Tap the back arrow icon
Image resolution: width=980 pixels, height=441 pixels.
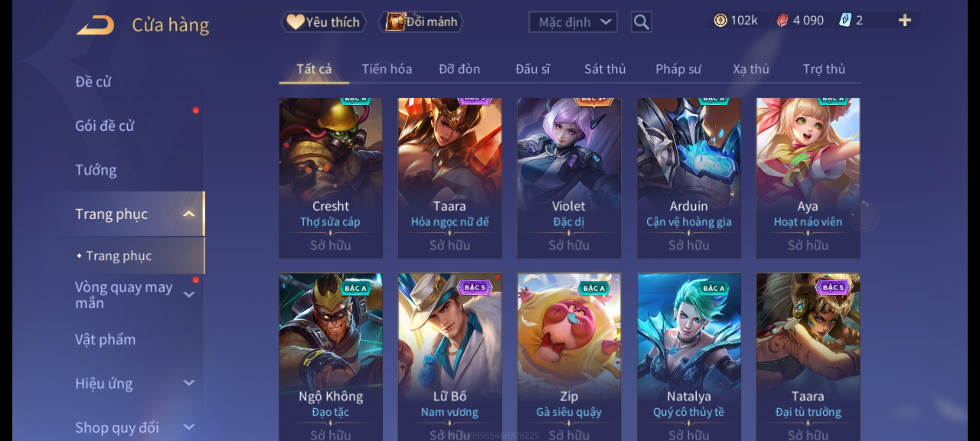pos(95,25)
